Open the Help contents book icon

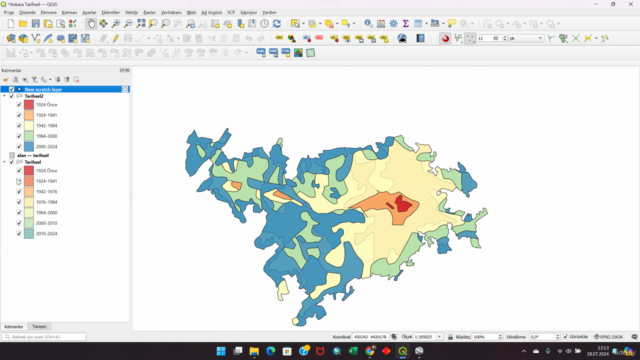click(x=420, y=38)
